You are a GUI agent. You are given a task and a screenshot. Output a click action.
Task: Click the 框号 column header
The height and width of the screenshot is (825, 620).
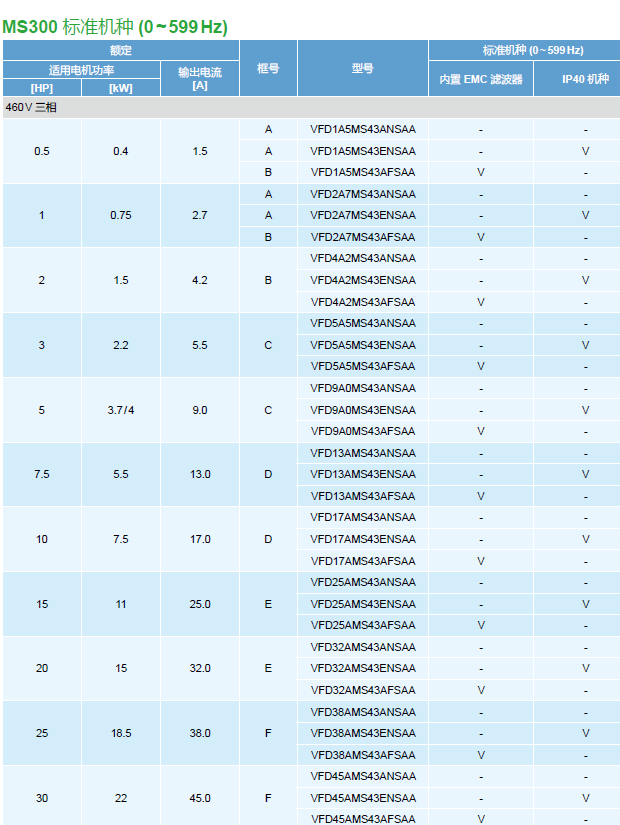click(268, 68)
